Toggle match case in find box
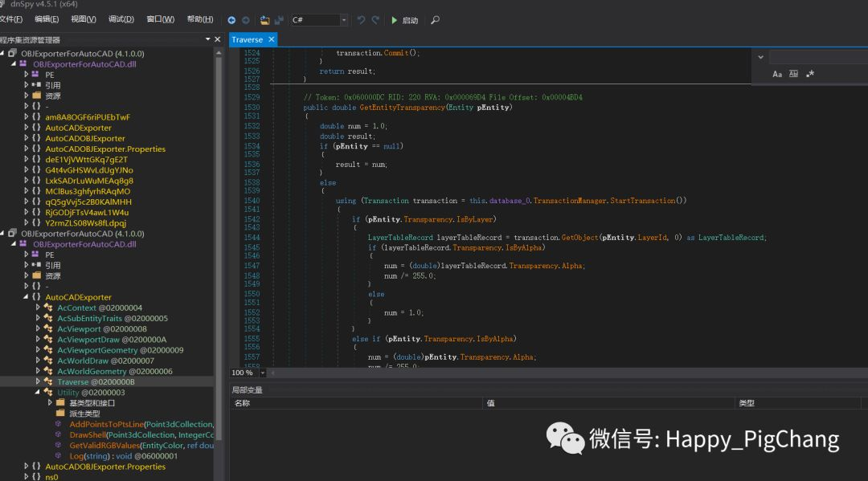The width and height of the screenshot is (868, 481). [777, 74]
